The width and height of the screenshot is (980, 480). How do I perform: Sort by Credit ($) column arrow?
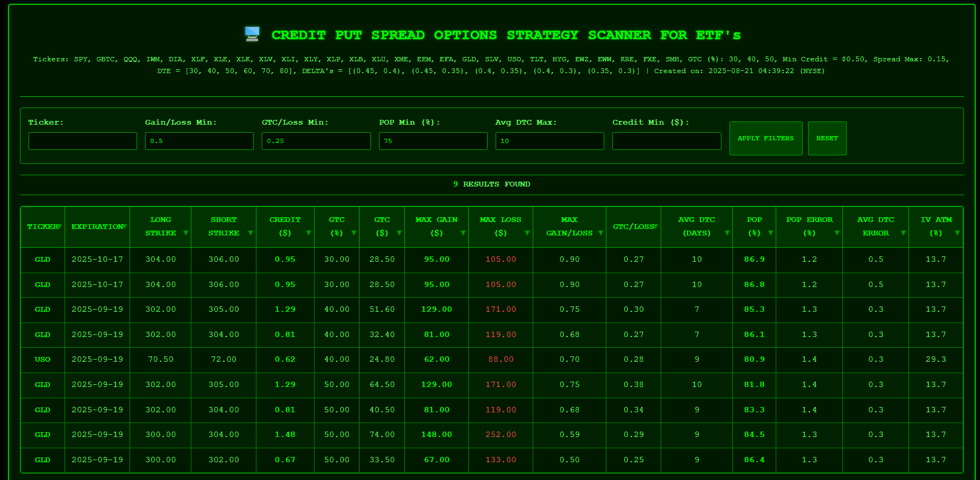pyautogui.click(x=308, y=233)
